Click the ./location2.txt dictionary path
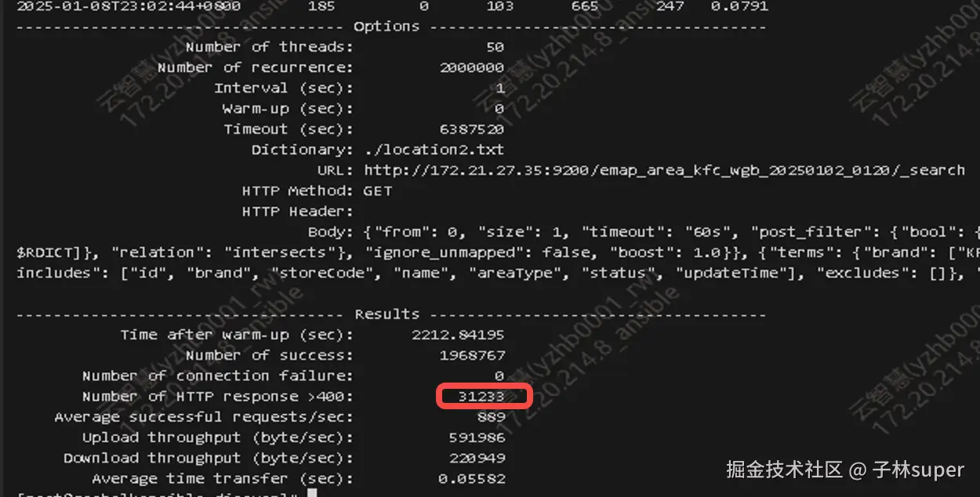The width and height of the screenshot is (980, 497). point(434,149)
